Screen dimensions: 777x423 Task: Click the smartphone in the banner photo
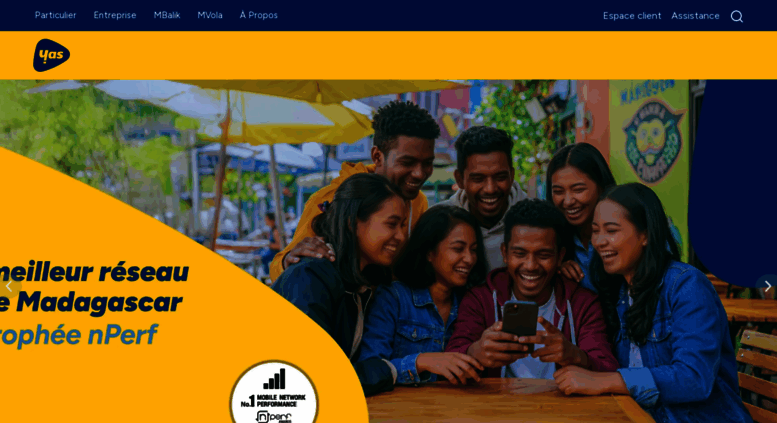coord(520,322)
